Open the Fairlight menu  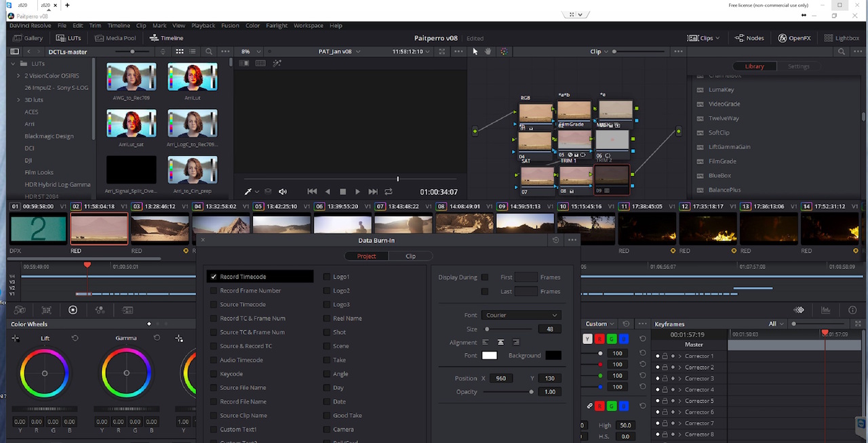[277, 25]
